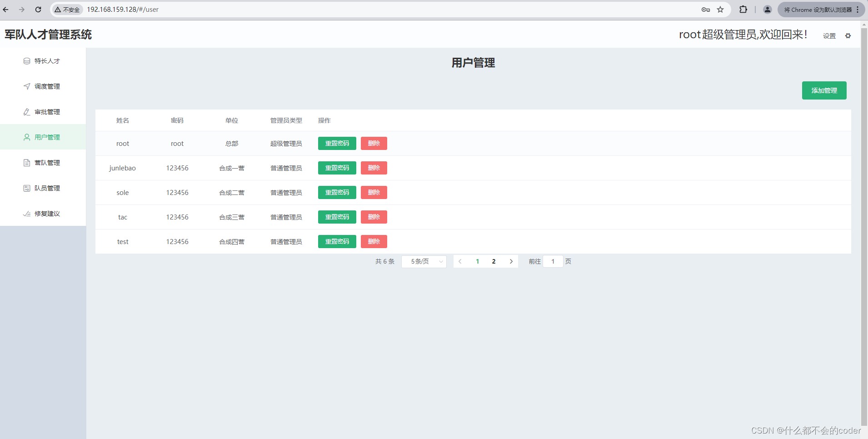Click the 修复建议 checklist icon
This screenshot has height=439, width=868.
(x=27, y=214)
